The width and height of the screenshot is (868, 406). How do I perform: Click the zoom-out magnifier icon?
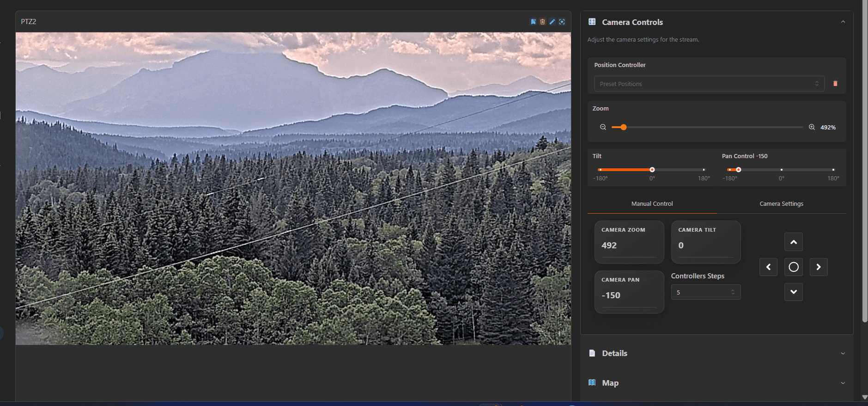(603, 127)
